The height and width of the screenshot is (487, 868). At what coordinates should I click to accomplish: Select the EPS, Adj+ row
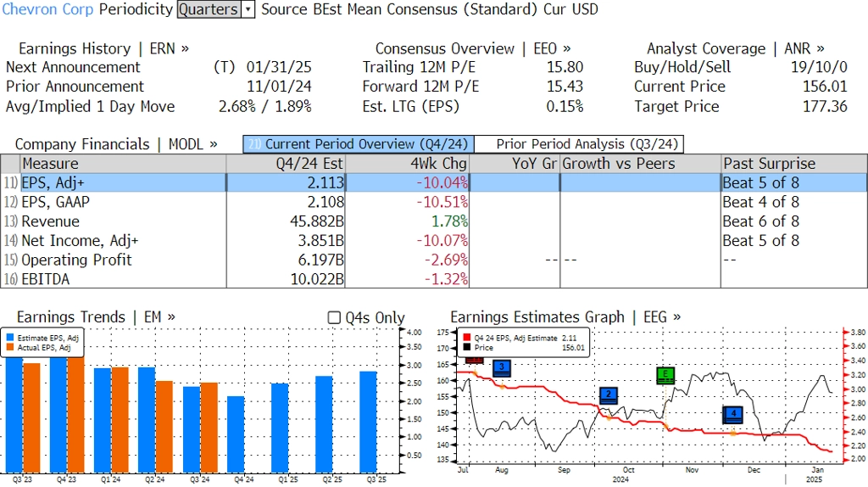tap(433, 182)
